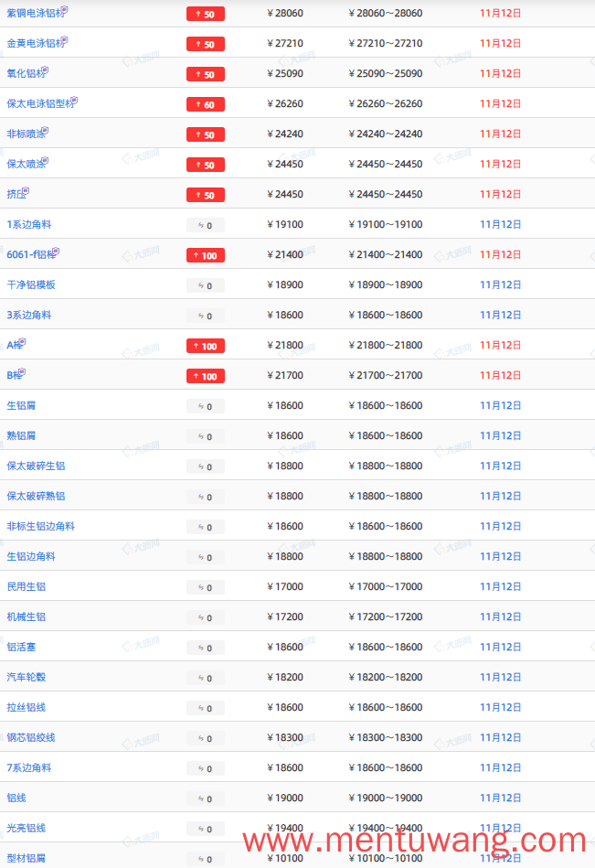Click the ¥28060 price cell
The height and width of the screenshot is (868, 595).
pos(285,14)
